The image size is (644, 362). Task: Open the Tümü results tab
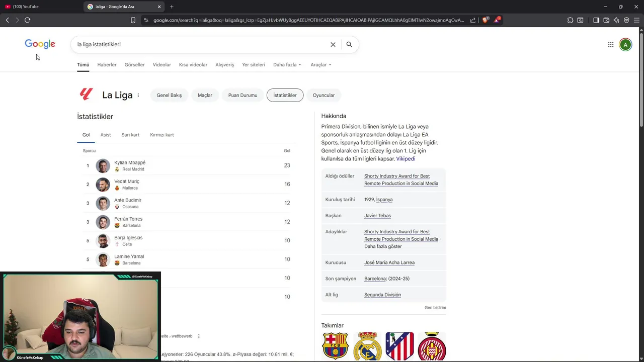point(83,65)
